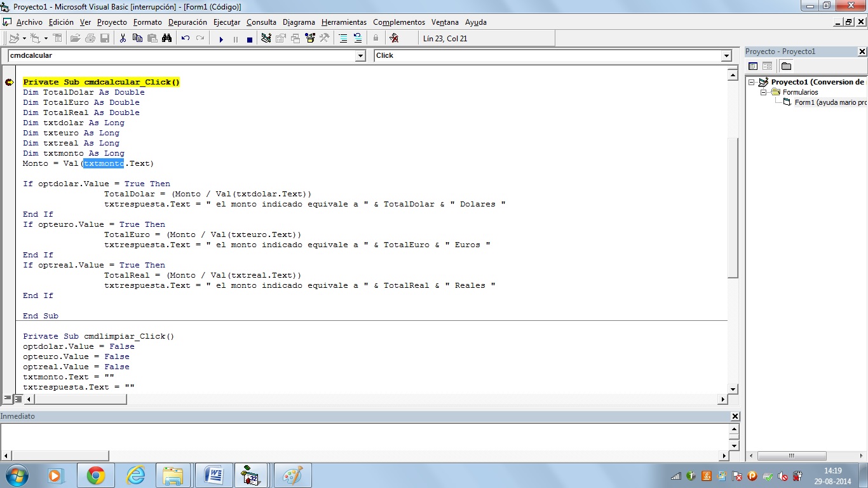This screenshot has height=488, width=868.
Task: Open the Depuración menu
Action: (187, 22)
